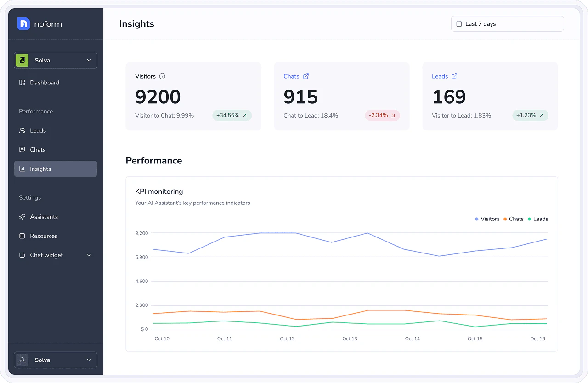The image size is (588, 383).
Task: Toggle the Chats series in the chart legend
Action: click(x=513, y=219)
